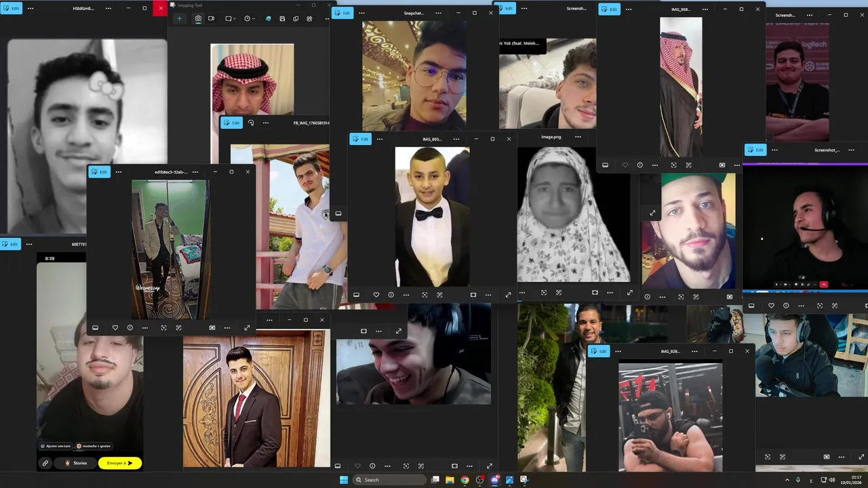Click the Edit in Paint icon in Snipping Tool
The height and width of the screenshot is (488, 868).
[268, 18]
